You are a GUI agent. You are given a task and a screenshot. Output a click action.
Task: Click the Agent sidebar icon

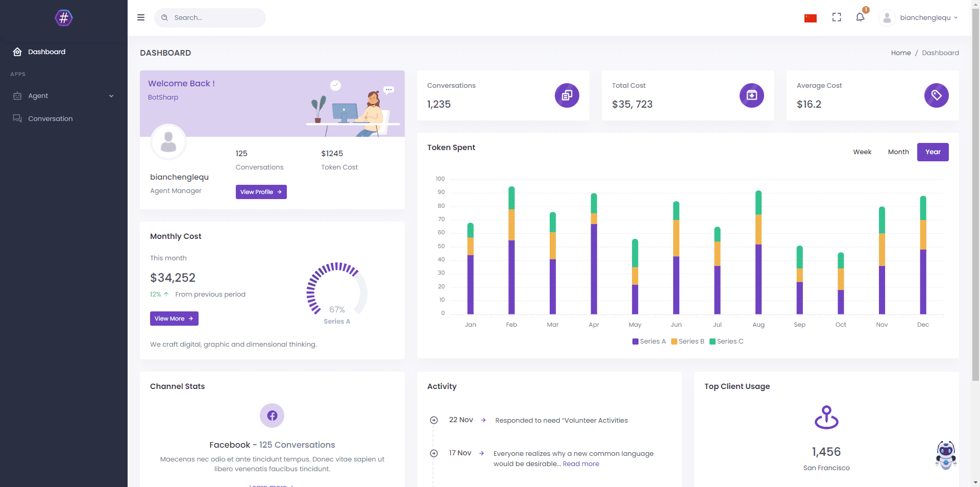17,95
